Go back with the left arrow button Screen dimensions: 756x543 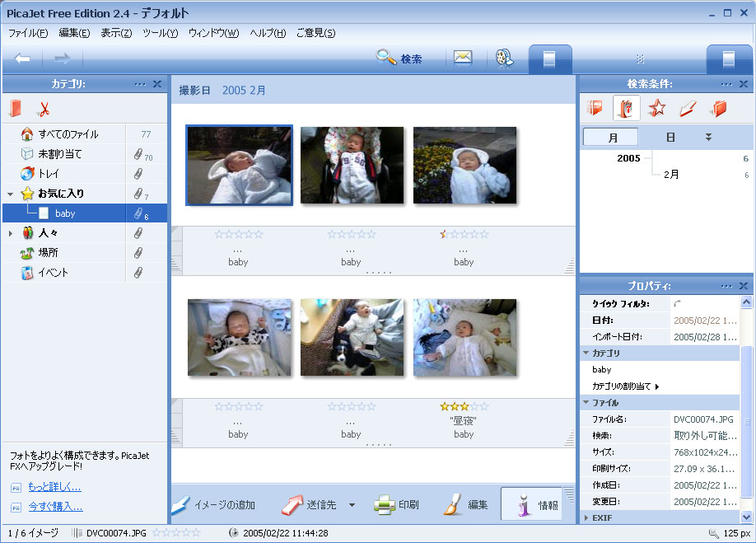pyautogui.click(x=22, y=59)
